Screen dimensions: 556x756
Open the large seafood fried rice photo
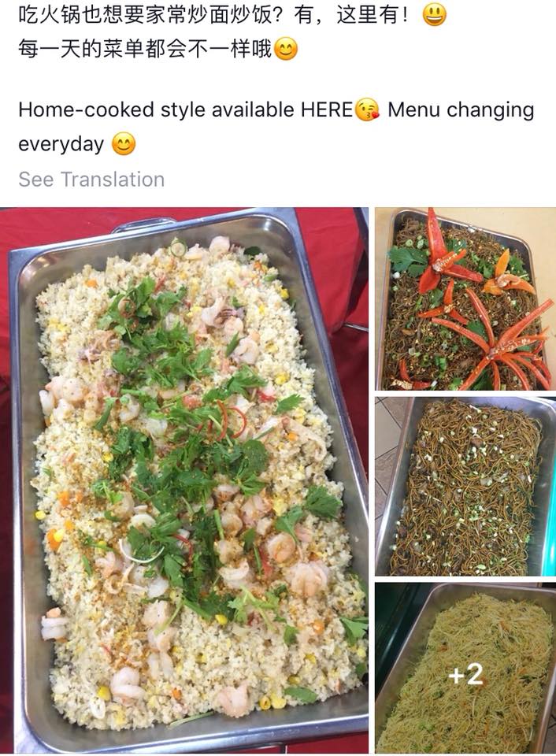184,480
